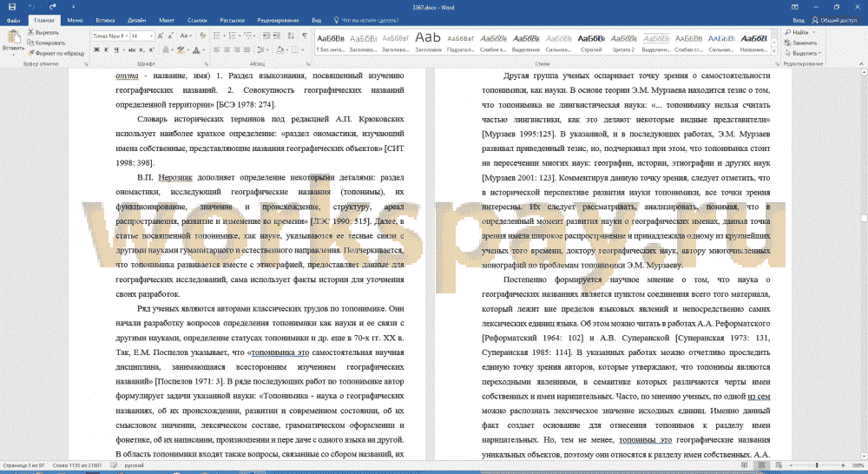
Task: Activate Формат по образцу format painter
Action: click(x=56, y=53)
